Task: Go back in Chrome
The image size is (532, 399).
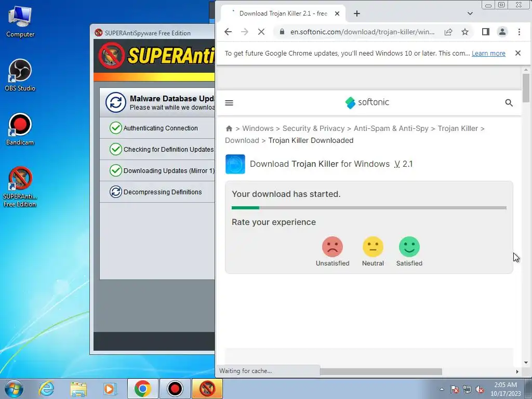Action: pyautogui.click(x=228, y=32)
